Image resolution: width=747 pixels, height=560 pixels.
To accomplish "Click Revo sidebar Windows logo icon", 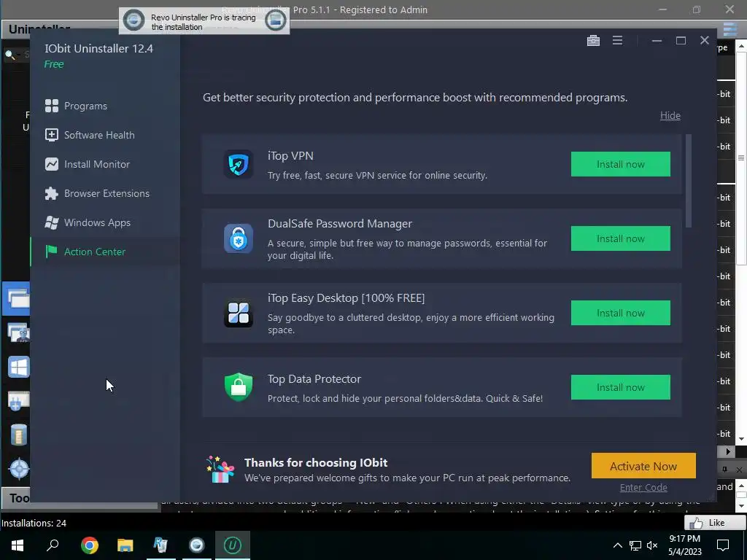I will point(18,367).
